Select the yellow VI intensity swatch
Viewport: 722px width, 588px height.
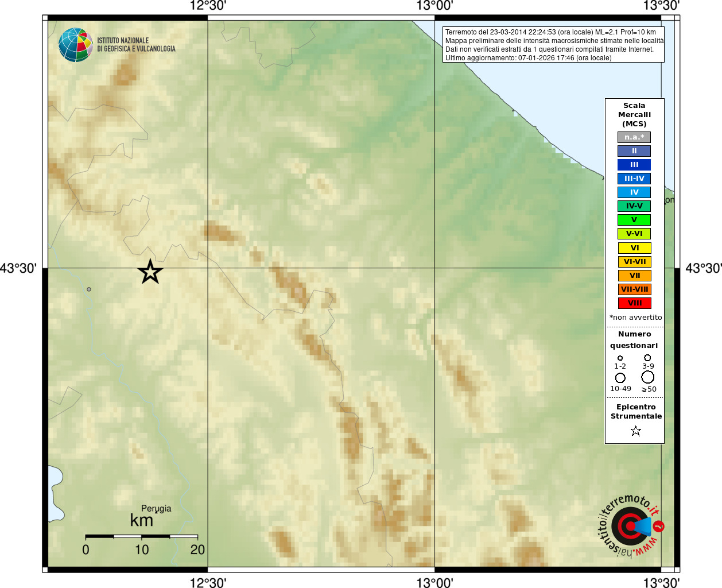(x=634, y=248)
